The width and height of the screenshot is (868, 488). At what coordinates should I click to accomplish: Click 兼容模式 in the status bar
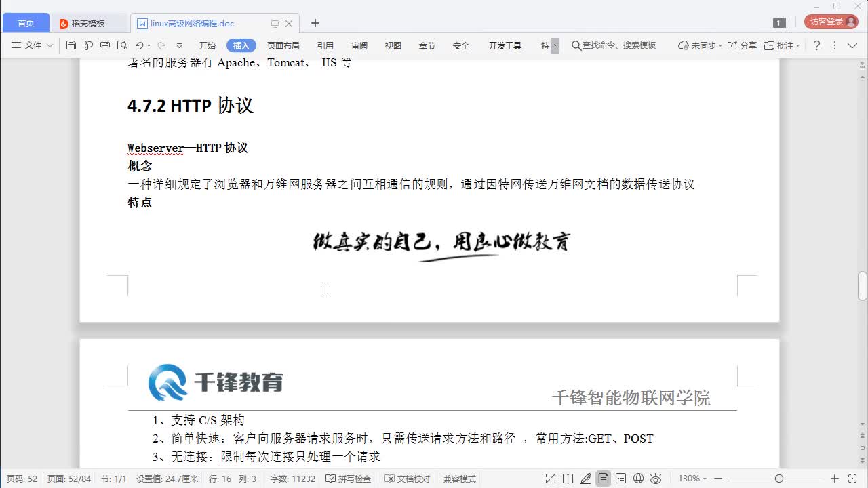pyautogui.click(x=460, y=479)
